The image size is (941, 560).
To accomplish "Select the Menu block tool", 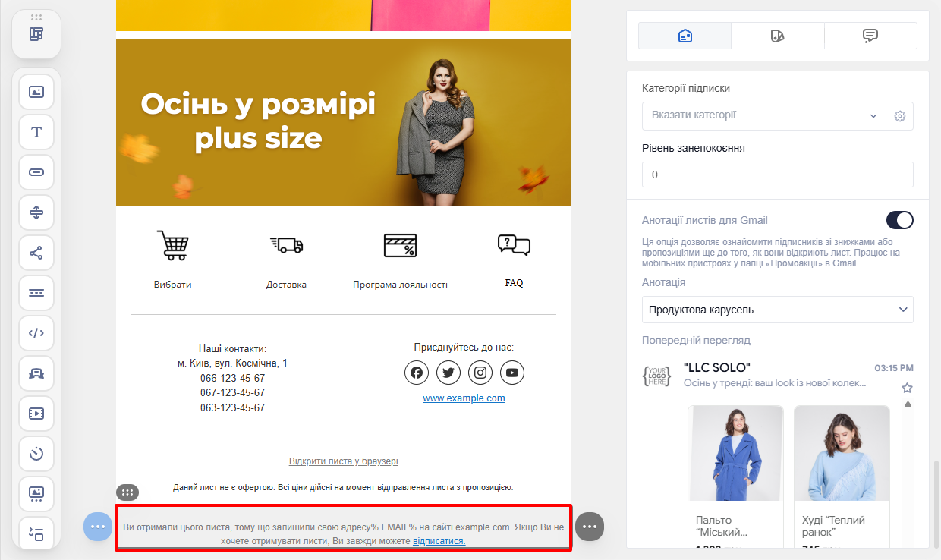I will click(x=36, y=293).
